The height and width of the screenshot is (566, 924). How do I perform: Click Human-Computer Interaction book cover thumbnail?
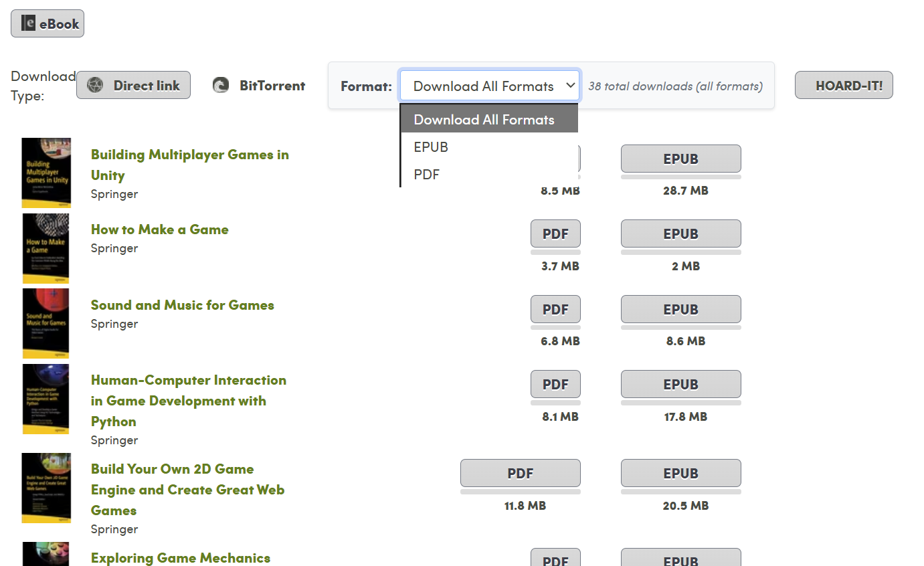click(x=46, y=399)
